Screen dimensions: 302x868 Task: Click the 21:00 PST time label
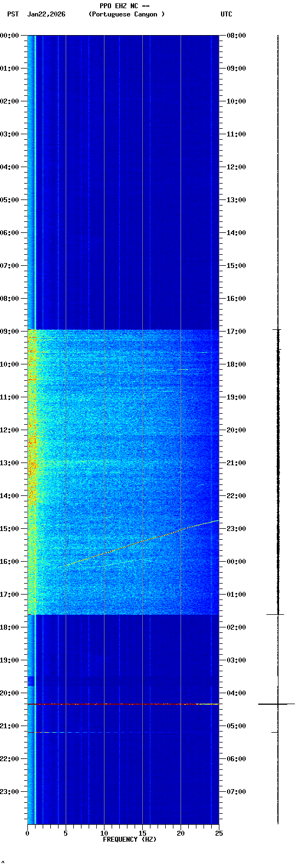point(9,726)
